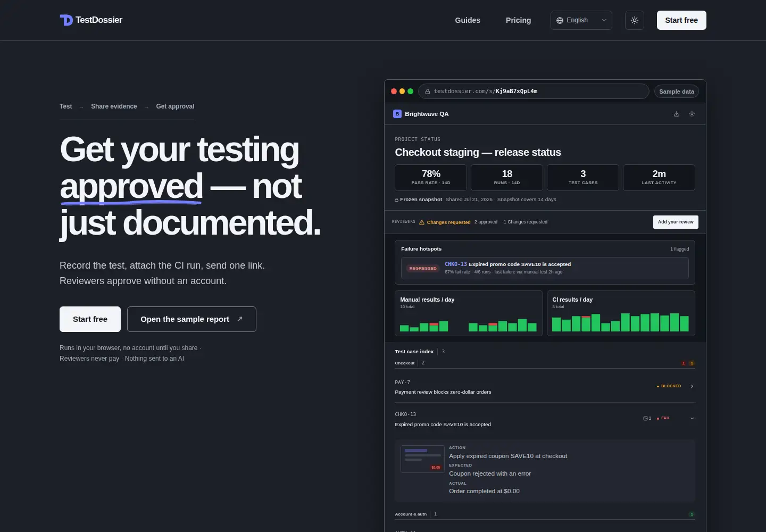Click the TestDossier logo icon

[x=66, y=20]
